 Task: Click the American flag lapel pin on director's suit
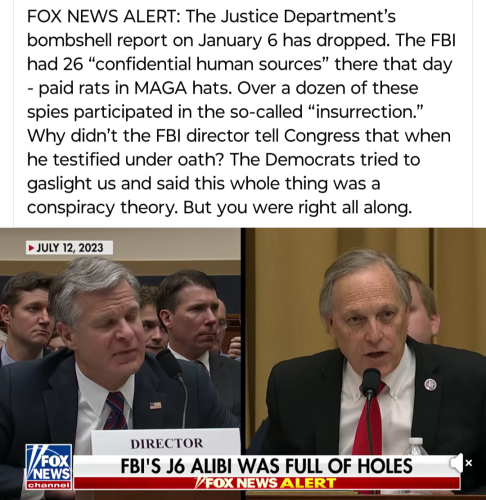(x=155, y=405)
